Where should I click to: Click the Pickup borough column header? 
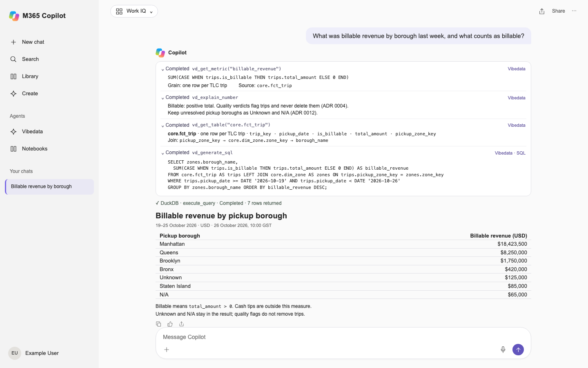[180, 236]
